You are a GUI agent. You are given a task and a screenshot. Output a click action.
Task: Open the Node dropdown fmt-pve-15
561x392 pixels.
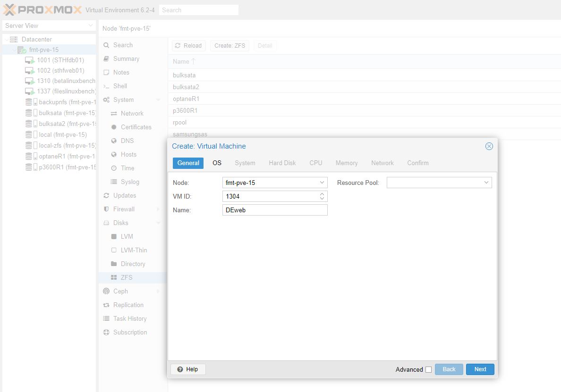[275, 183]
